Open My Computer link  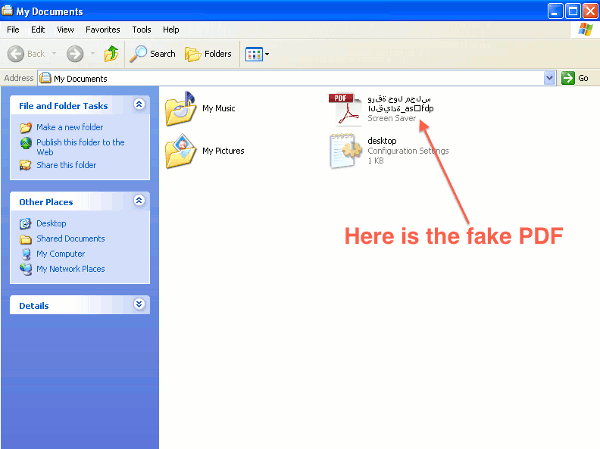60,254
